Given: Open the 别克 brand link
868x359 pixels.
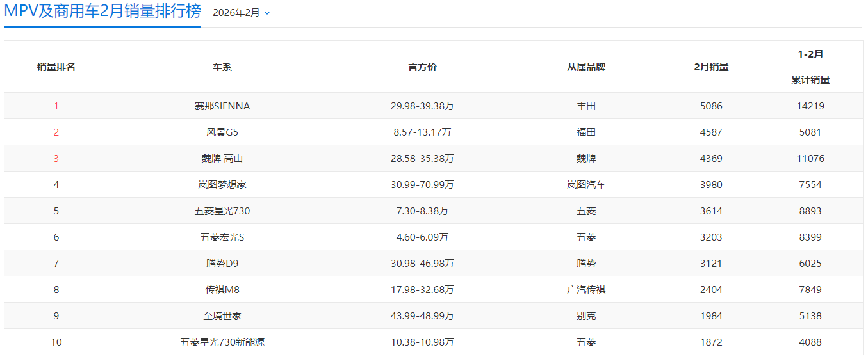Looking at the screenshot, I should point(586,316).
